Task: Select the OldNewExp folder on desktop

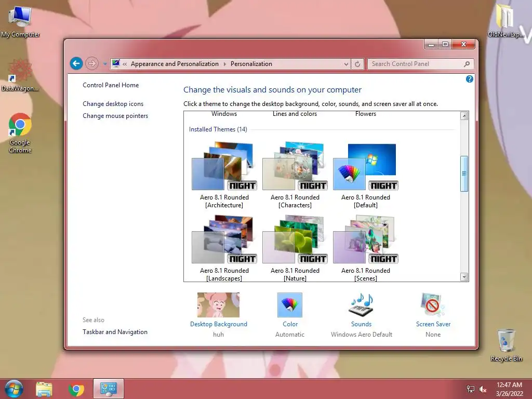Action: (x=506, y=20)
